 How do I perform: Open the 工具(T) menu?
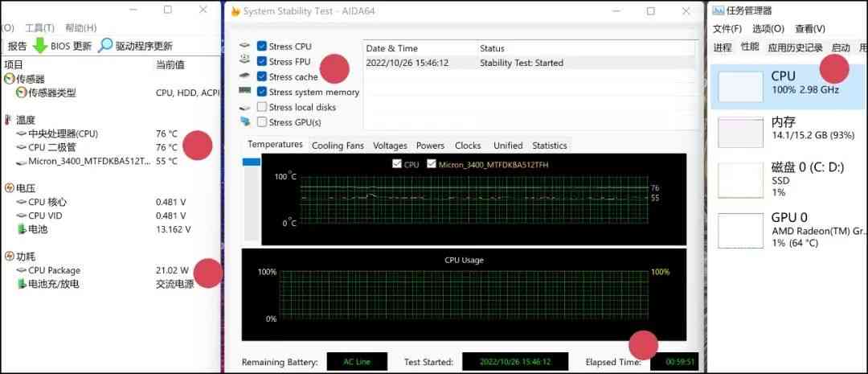pyautogui.click(x=39, y=28)
